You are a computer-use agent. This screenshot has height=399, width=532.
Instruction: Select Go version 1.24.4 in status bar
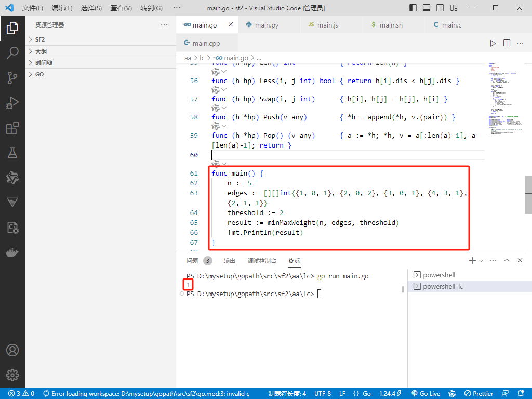point(391,394)
